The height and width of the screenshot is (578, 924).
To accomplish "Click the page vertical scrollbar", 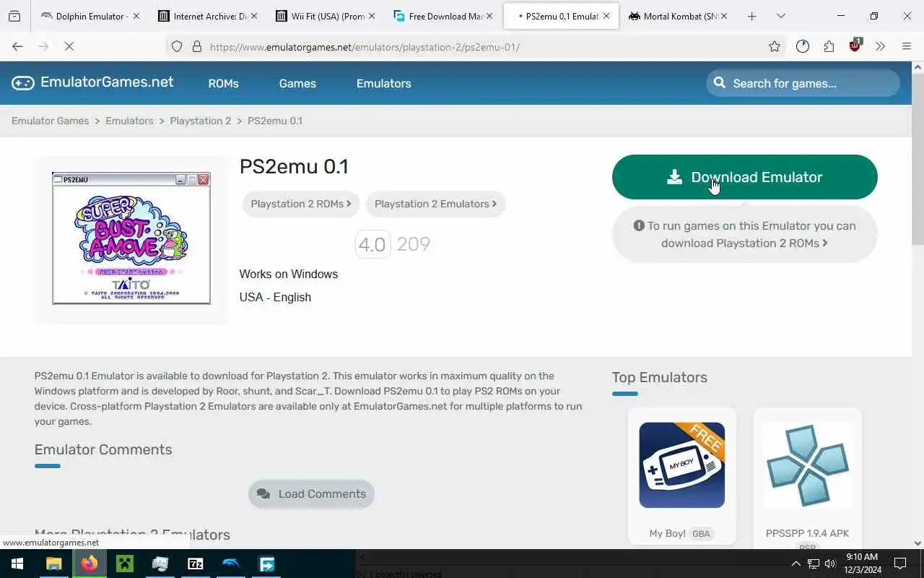I will [x=918, y=159].
